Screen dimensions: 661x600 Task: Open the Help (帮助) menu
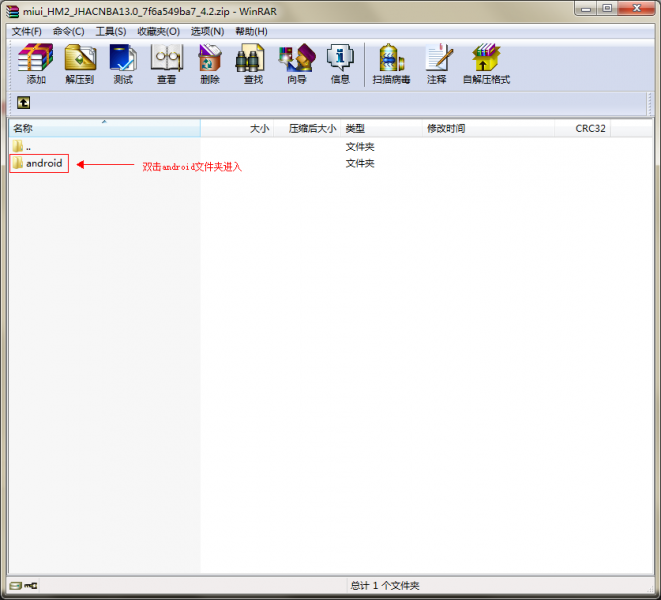click(251, 32)
